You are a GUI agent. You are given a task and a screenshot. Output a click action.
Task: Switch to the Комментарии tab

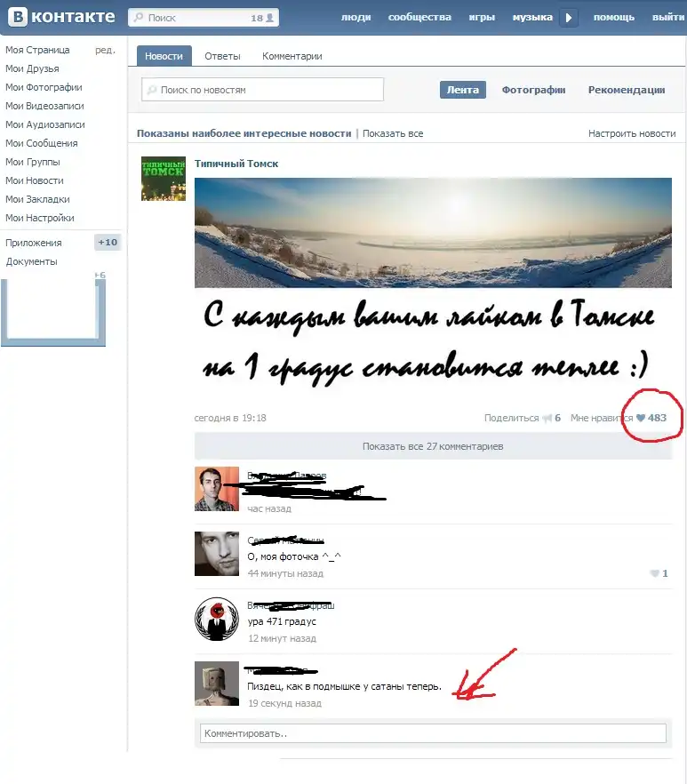point(292,56)
